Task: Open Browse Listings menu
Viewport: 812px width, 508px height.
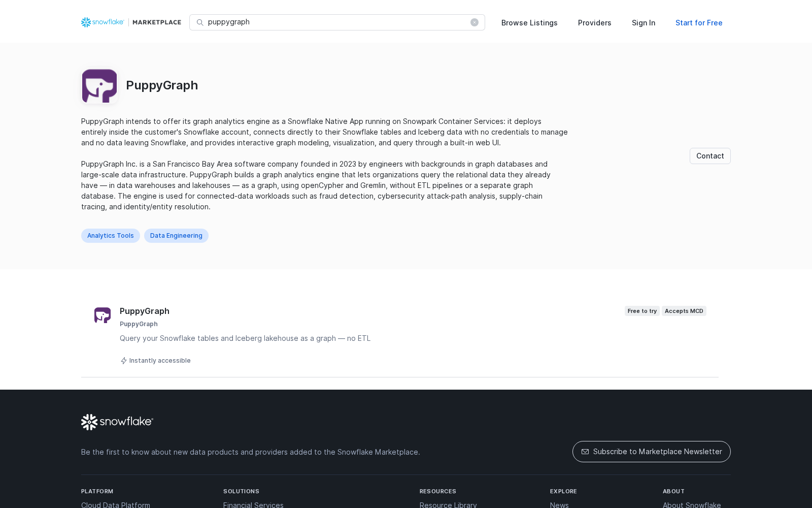Action: point(529,23)
